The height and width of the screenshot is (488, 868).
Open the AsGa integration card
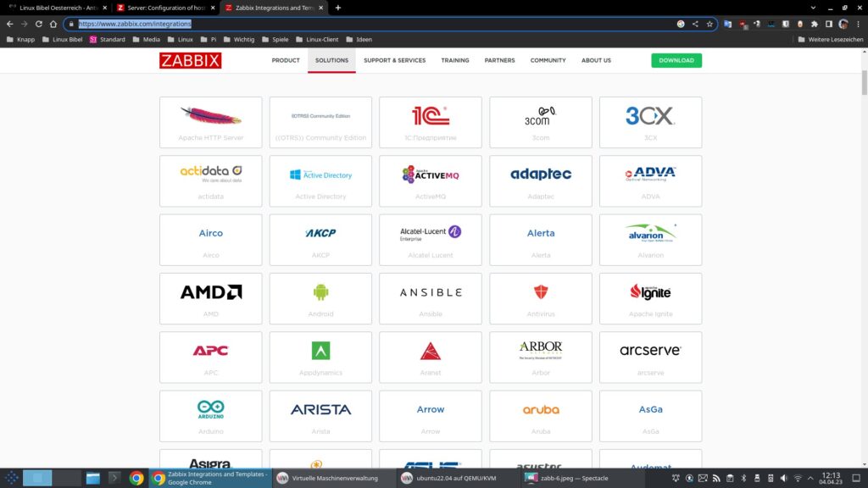click(650, 415)
